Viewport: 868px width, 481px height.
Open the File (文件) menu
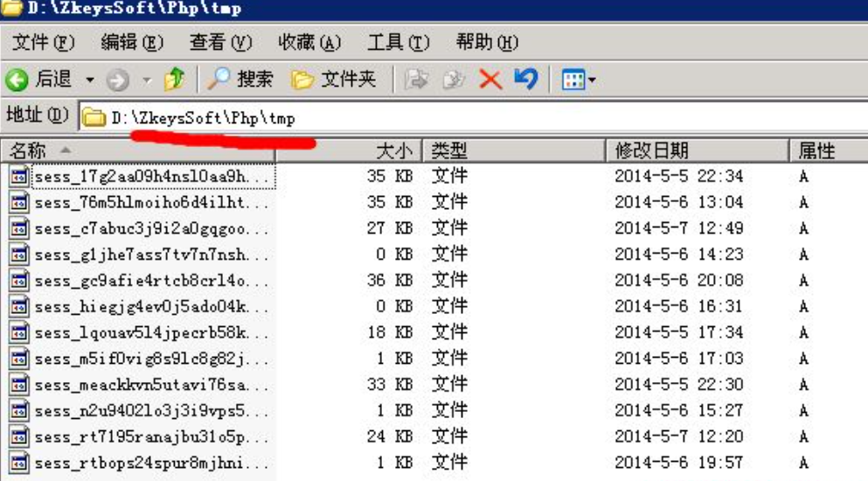click(43, 42)
